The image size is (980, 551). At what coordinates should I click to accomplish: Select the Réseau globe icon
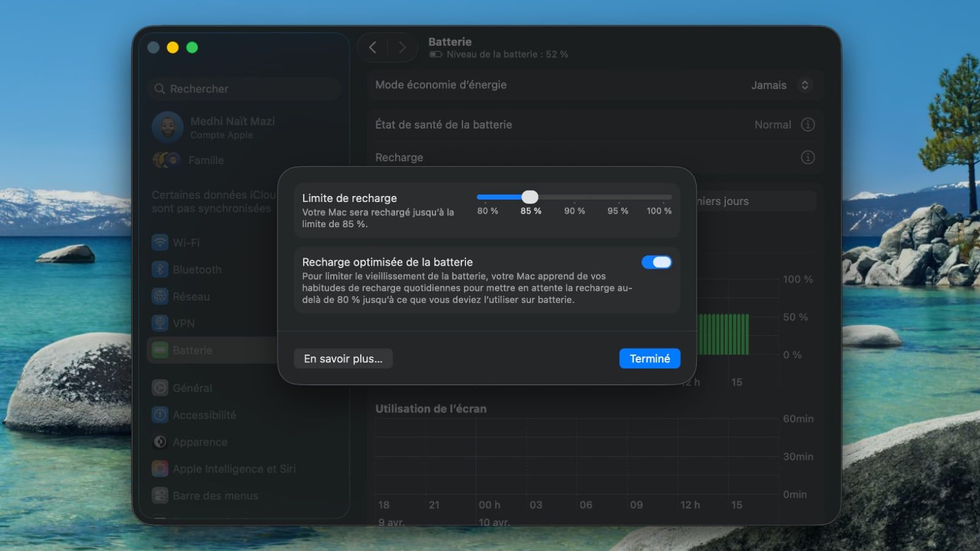pyautogui.click(x=160, y=296)
